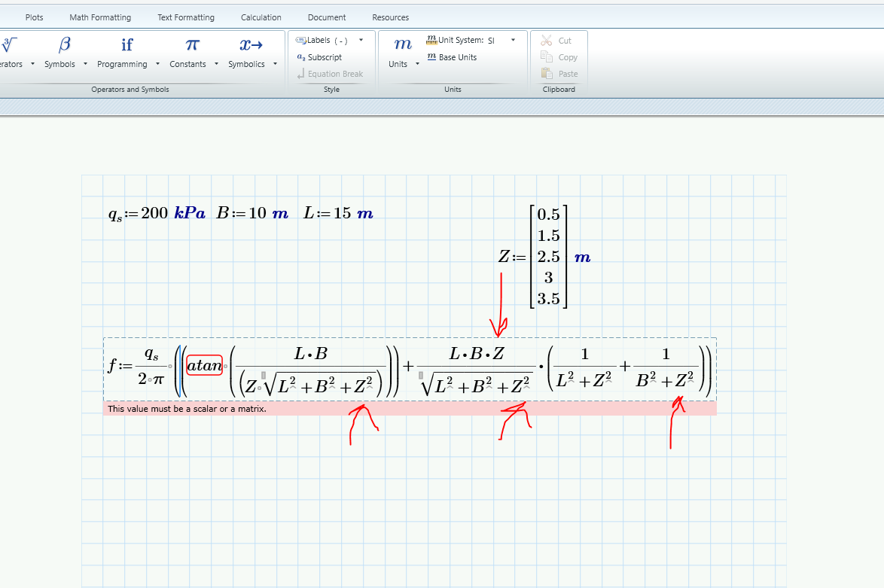Go to the Text Formatting tab
884x588 pixels.
click(186, 17)
